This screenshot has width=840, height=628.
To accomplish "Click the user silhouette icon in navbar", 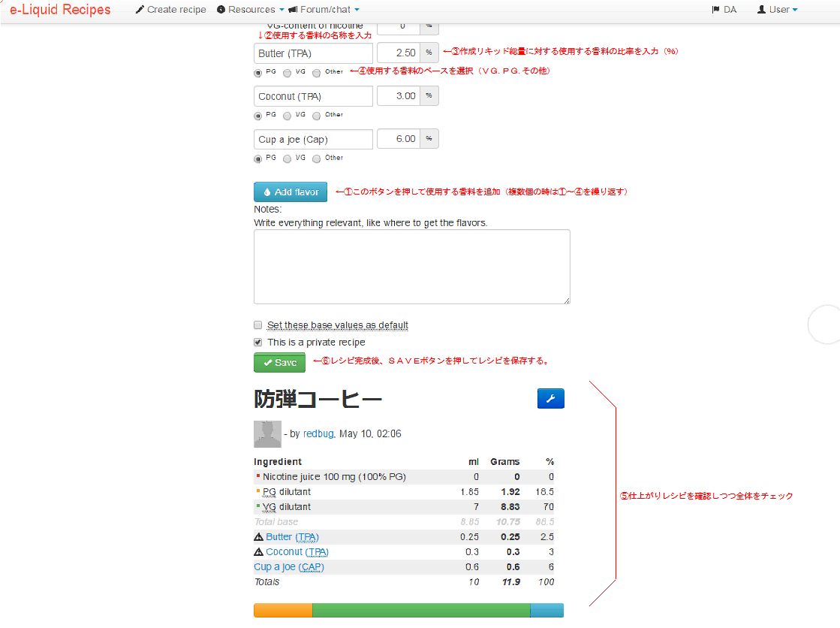I will click(761, 10).
